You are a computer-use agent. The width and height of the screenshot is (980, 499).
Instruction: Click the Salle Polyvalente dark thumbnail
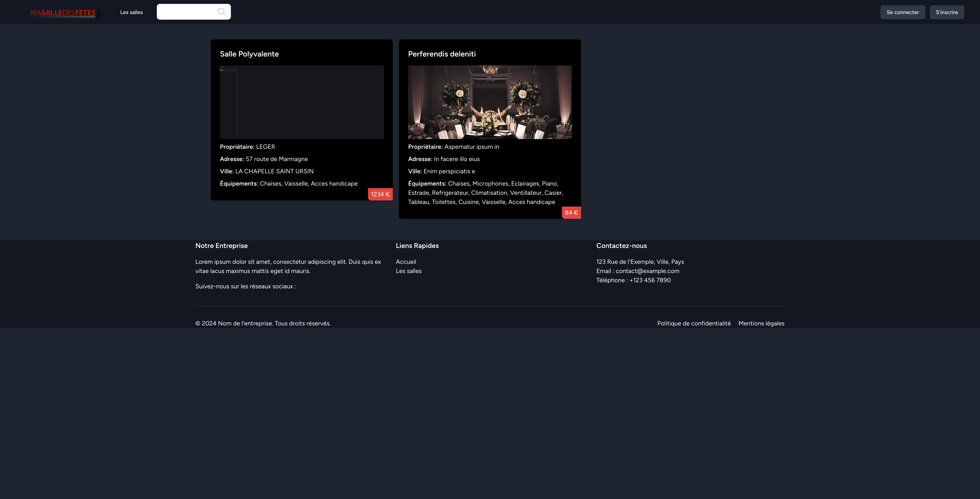pyautogui.click(x=301, y=102)
